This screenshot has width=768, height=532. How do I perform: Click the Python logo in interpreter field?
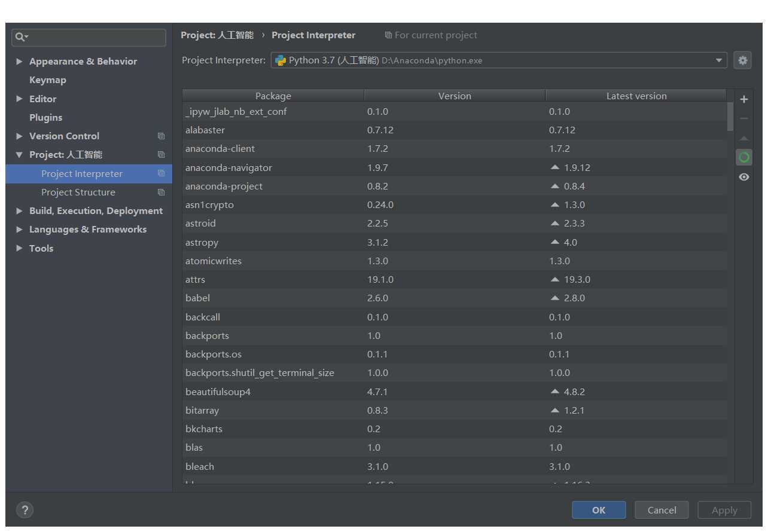click(281, 60)
